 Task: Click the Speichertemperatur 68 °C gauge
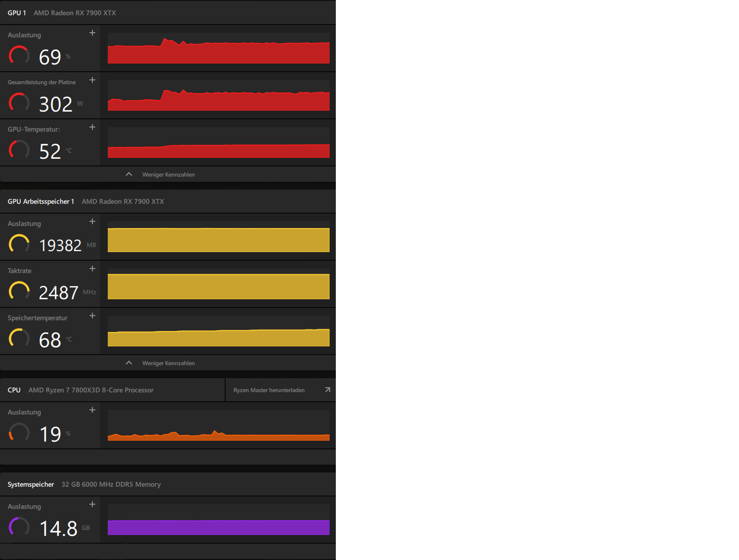19,338
